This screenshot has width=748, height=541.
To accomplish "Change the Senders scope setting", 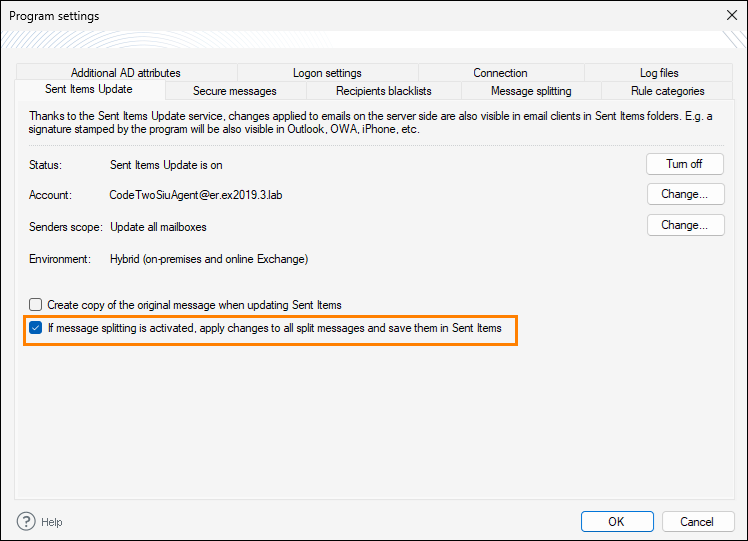I will point(685,225).
